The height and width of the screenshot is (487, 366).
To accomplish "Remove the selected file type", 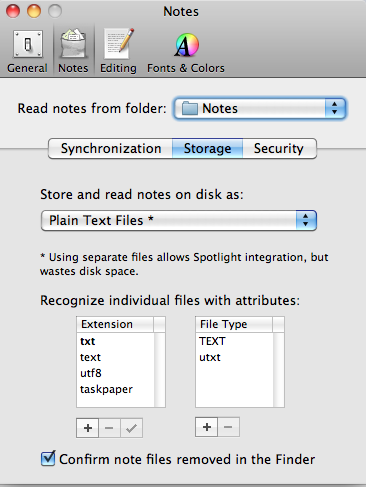I will 228,427.
